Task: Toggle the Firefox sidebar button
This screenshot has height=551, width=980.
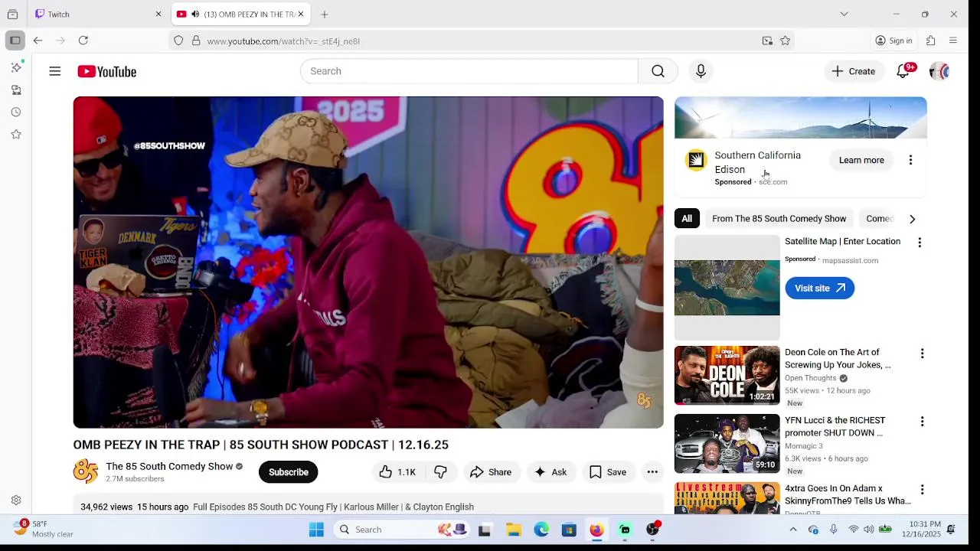Action: [x=15, y=41]
